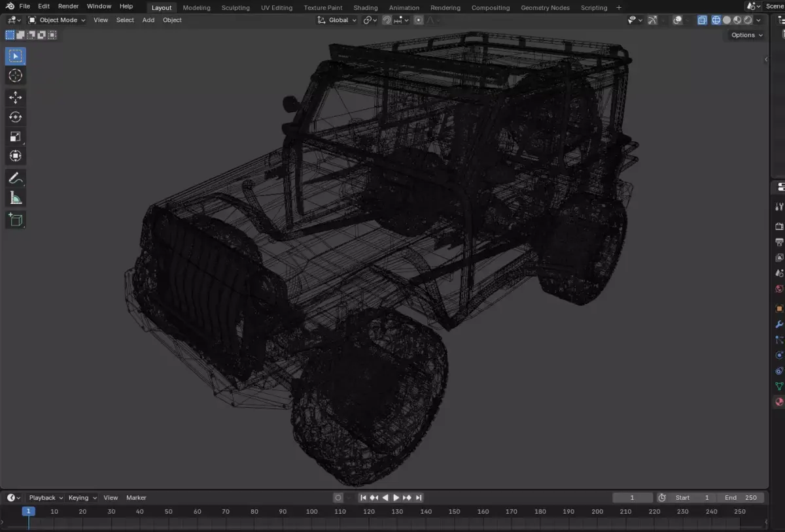The image size is (785, 532).
Task: Toggle snapping magnet icon
Action: tap(387, 20)
